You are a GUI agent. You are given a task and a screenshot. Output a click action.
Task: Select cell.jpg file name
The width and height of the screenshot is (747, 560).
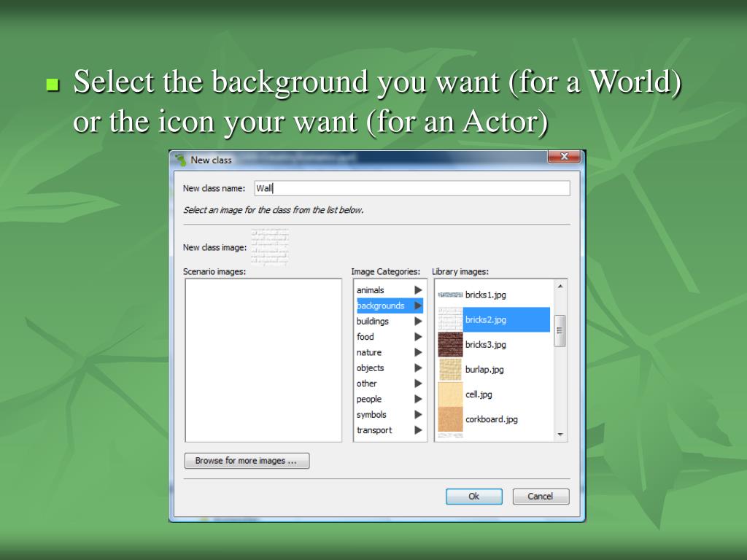(x=479, y=394)
